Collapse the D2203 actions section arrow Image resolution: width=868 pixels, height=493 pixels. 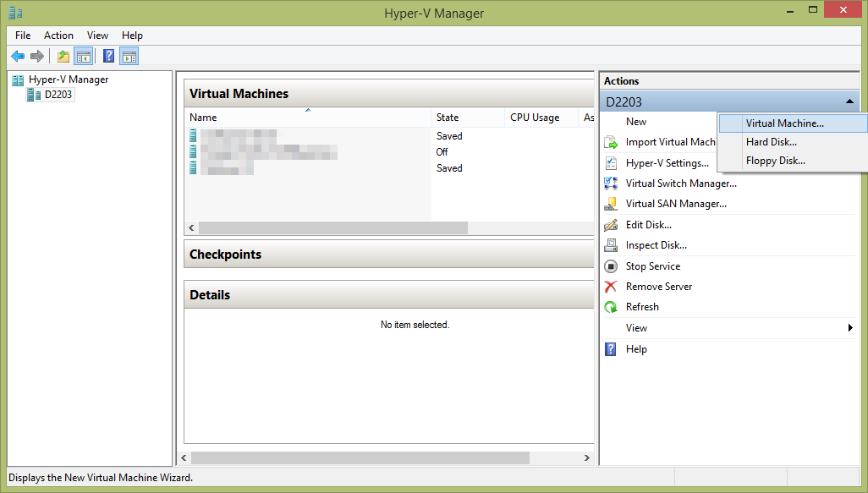(849, 101)
